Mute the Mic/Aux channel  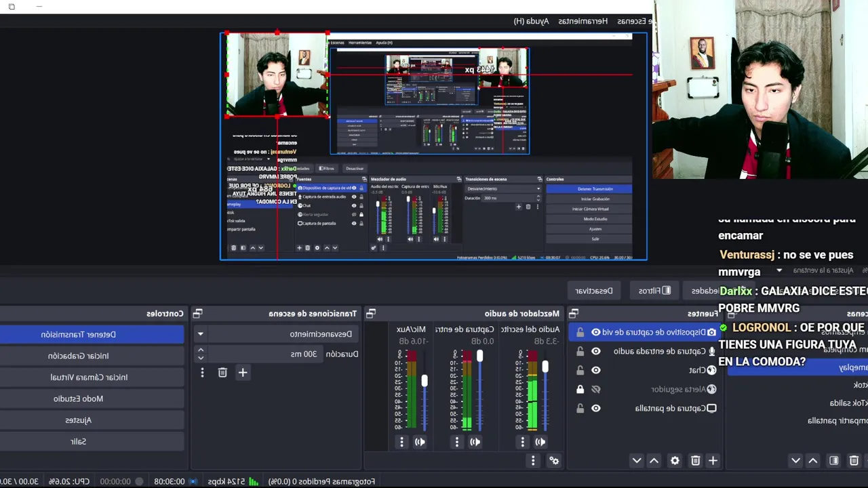[420, 442]
